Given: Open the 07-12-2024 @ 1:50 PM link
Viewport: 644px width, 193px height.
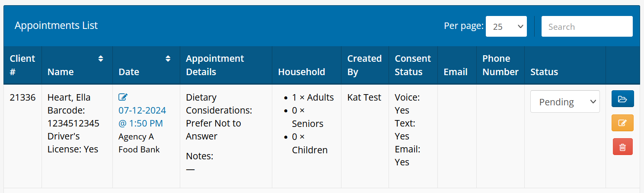Looking at the screenshot, I should 142,117.
